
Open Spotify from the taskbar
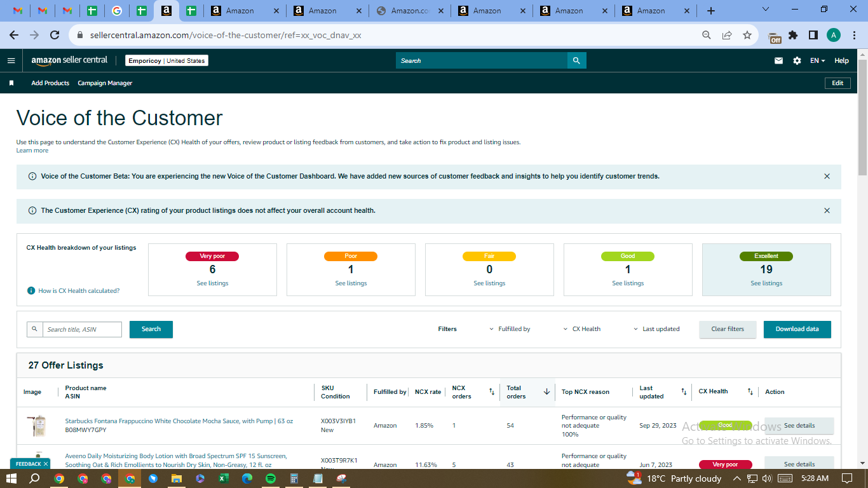tap(271, 478)
